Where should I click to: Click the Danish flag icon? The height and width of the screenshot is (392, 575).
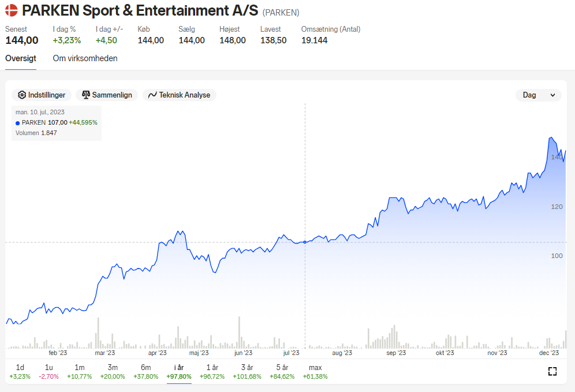coord(12,10)
